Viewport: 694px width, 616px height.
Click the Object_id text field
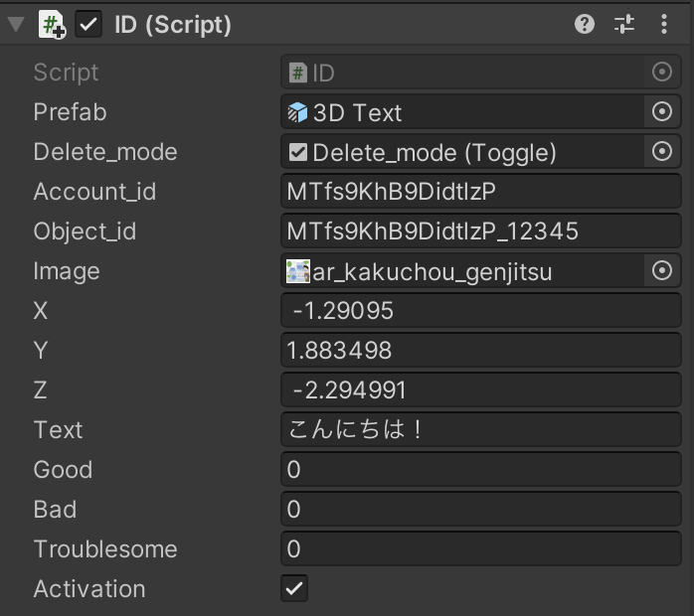click(x=481, y=231)
